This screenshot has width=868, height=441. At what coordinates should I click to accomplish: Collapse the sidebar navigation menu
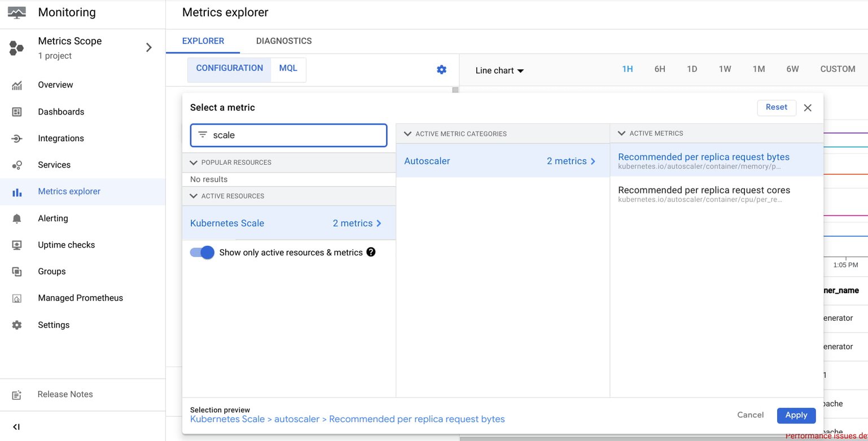tap(16, 427)
